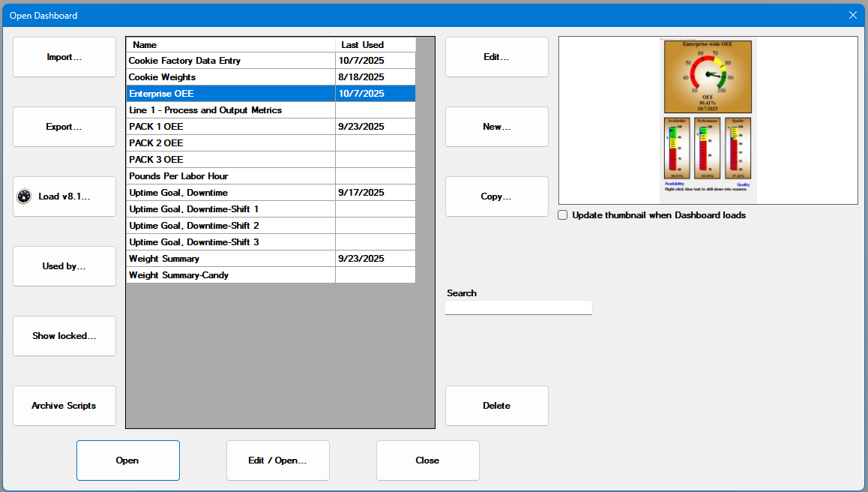This screenshot has height=492, width=868.
Task: Open the Used by... dialog
Action: [64, 266]
